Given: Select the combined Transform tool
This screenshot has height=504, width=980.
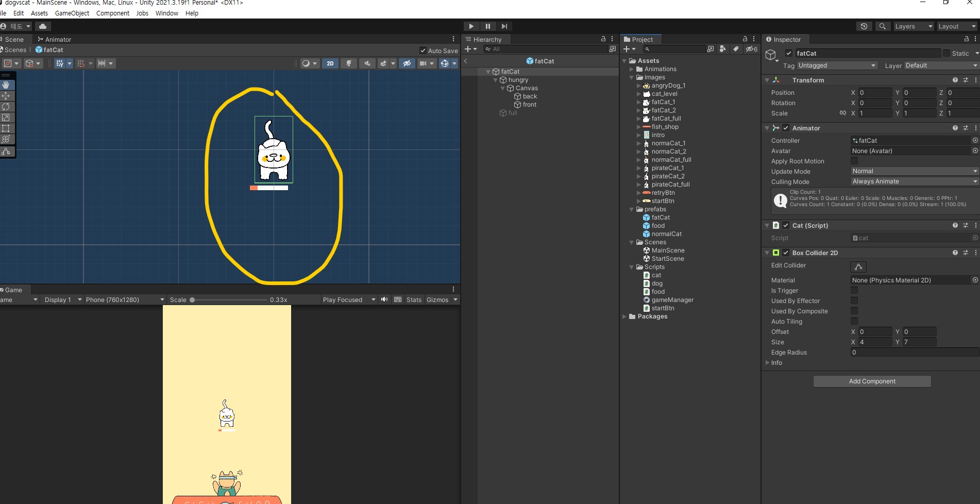Looking at the screenshot, I should 6,139.
